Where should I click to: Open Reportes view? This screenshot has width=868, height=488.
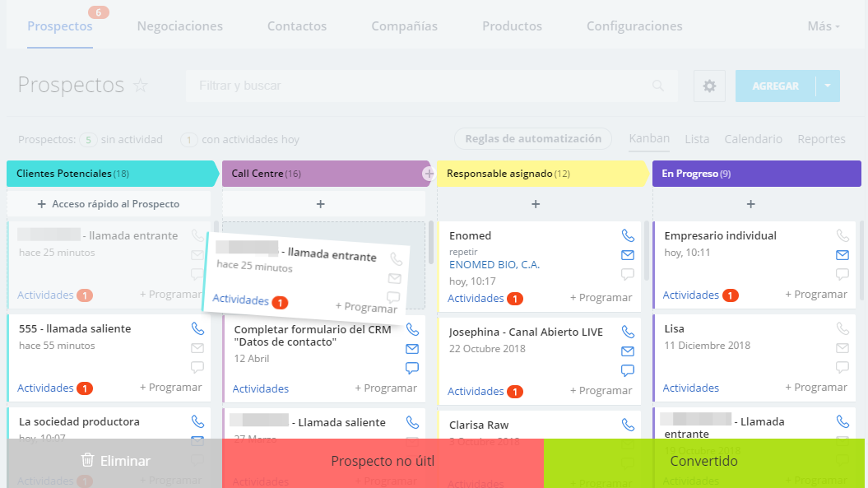(x=821, y=139)
